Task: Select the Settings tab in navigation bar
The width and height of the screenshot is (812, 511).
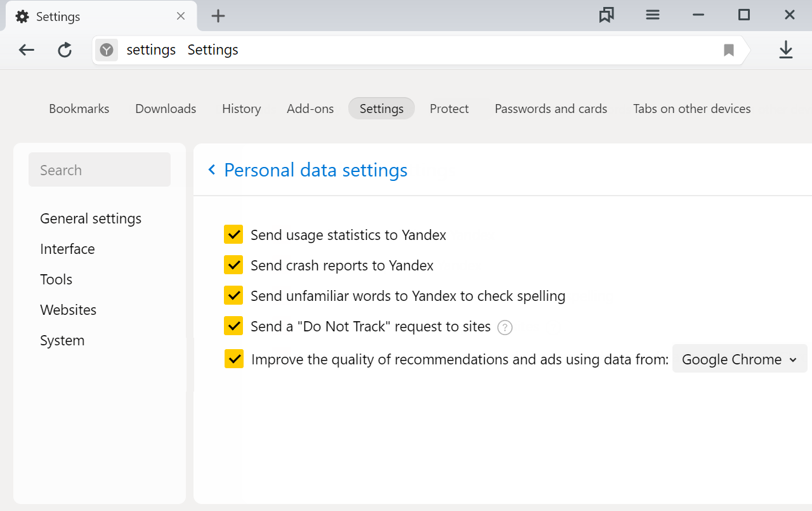Action: tap(381, 109)
